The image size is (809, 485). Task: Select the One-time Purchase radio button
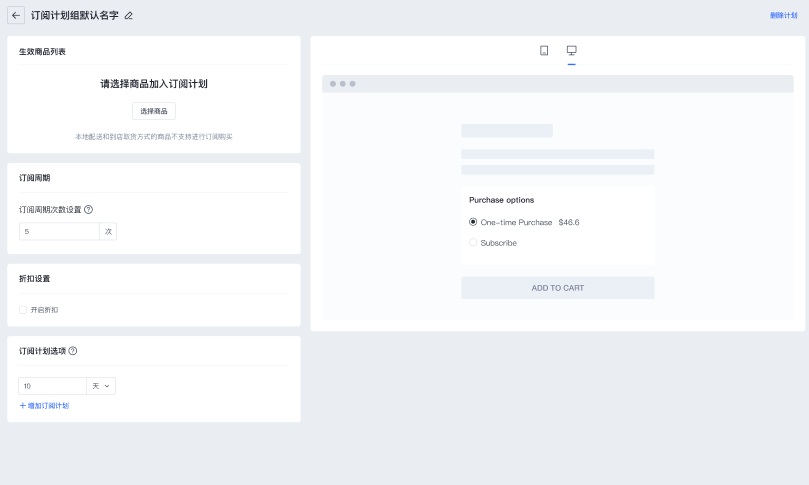pyautogui.click(x=473, y=222)
